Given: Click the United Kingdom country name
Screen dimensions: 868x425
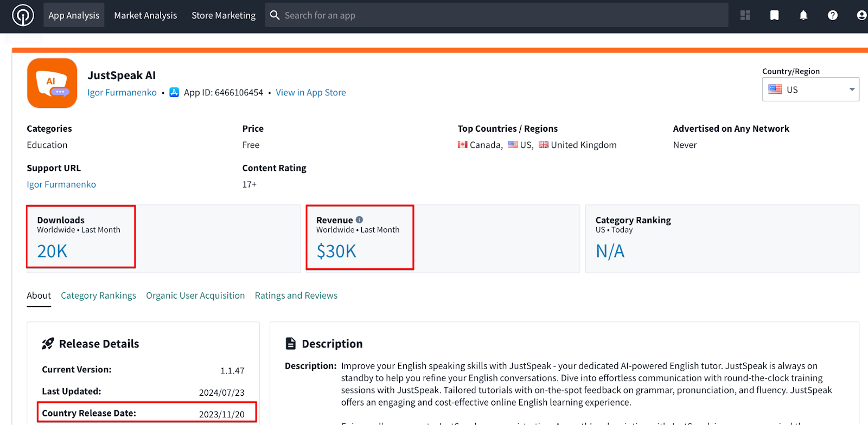Looking at the screenshot, I should [584, 145].
